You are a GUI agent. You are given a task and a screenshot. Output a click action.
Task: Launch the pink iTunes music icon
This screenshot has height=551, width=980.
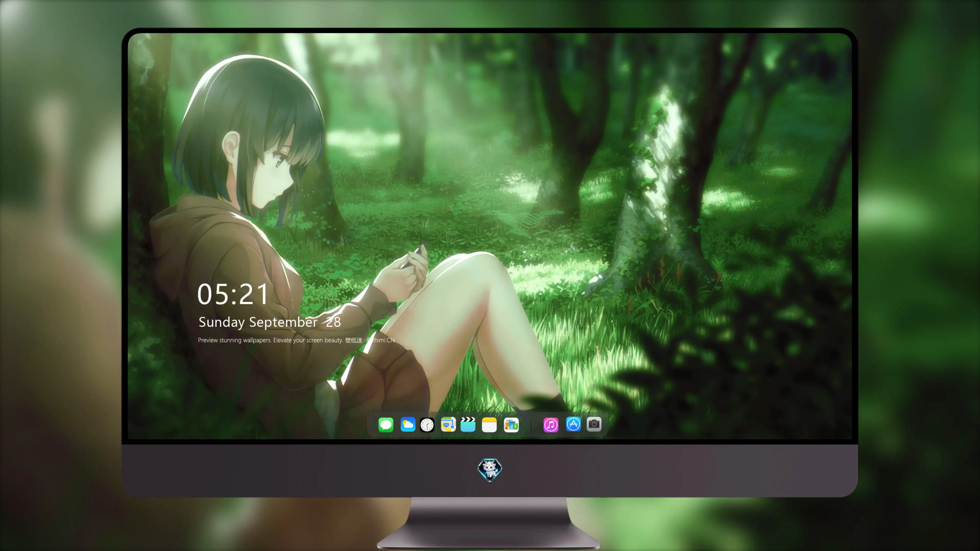(551, 425)
